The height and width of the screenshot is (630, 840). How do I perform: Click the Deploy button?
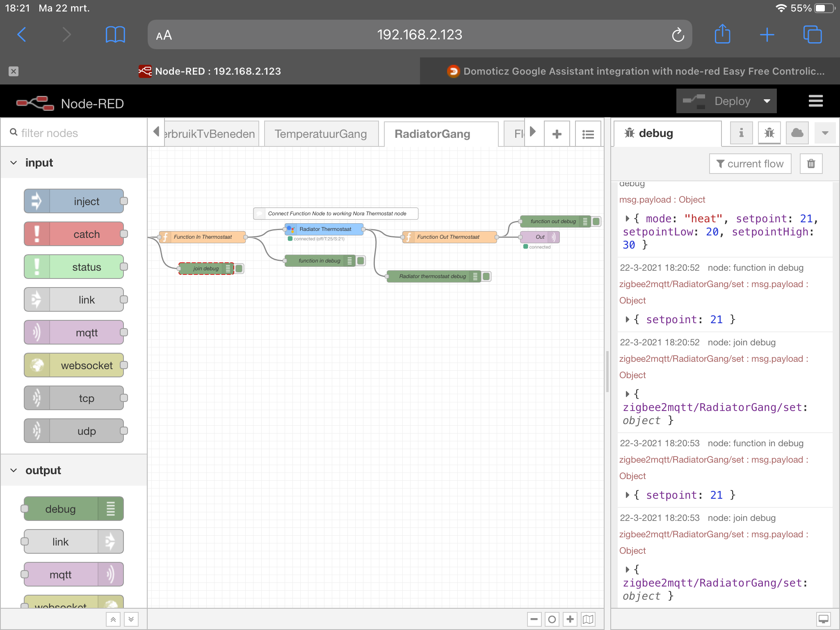coord(717,101)
